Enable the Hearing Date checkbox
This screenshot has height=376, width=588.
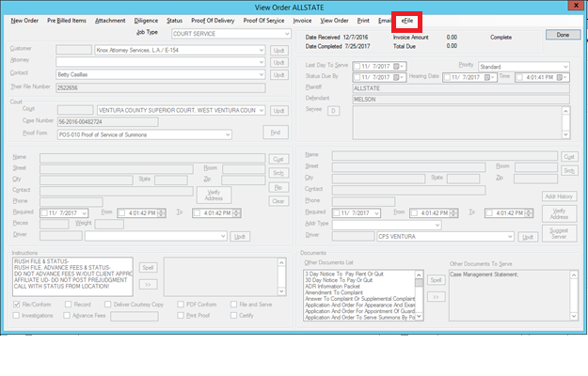447,77
